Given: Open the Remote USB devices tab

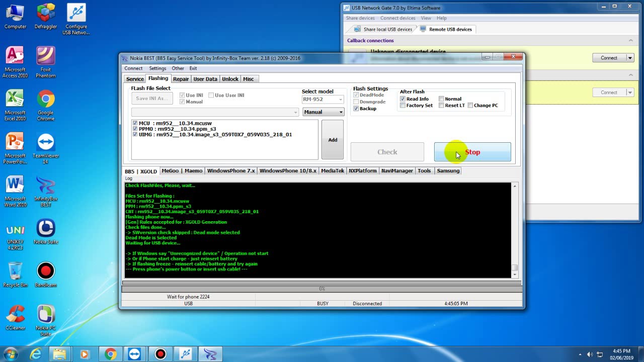Looking at the screenshot, I should click(446, 29).
